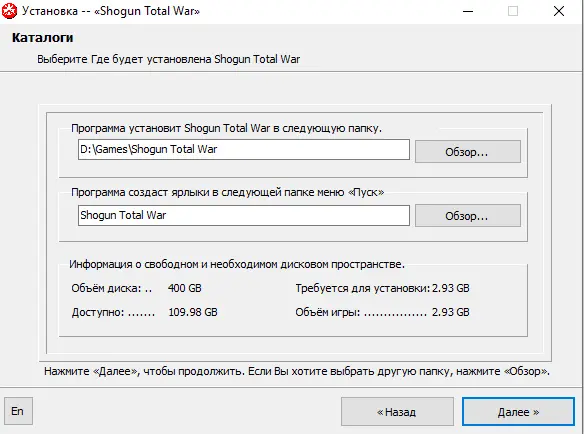Click the Нажмите «Далее» instruction text
Image resolution: width=584 pixels, height=434 pixels.
[297, 371]
